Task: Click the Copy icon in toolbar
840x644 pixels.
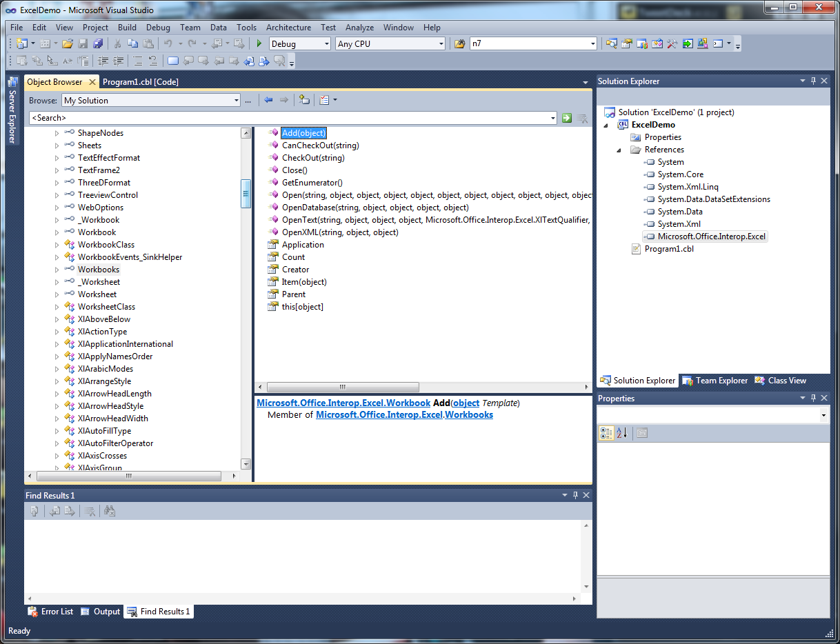Action: pyautogui.click(x=133, y=43)
